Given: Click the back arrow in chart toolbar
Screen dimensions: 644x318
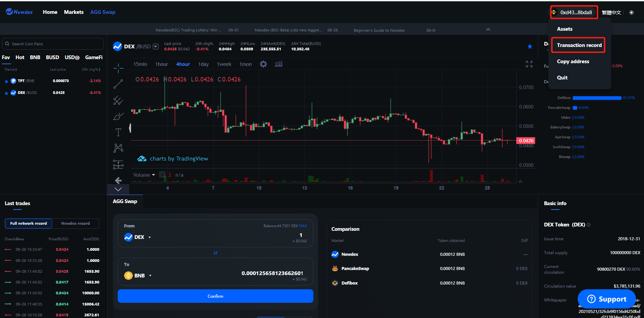Looking at the screenshot, I should [118, 180].
